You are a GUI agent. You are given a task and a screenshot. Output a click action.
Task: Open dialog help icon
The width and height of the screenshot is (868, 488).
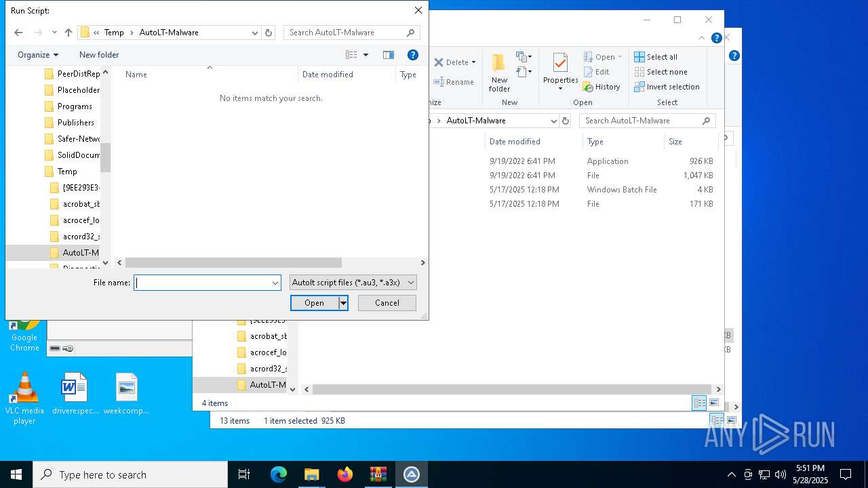pos(412,55)
